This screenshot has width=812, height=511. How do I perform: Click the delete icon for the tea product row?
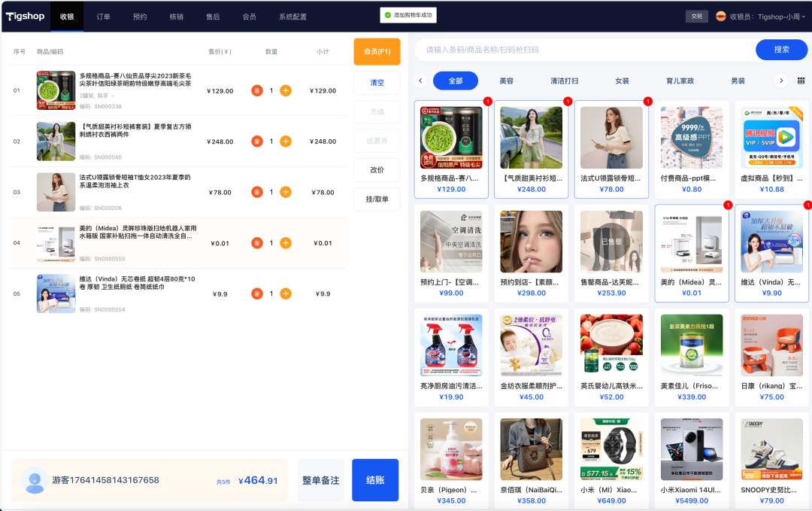(x=257, y=90)
